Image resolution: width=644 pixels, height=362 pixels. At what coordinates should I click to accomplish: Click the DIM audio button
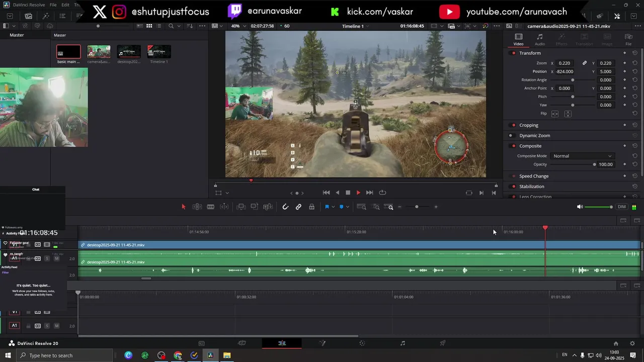pos(622,207)
